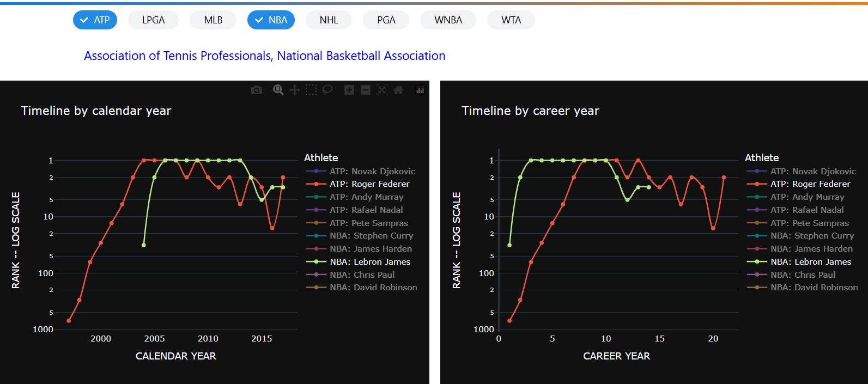Click the 20 tick on career axis
The width and height of the screenshot is (868, 384).
point(713,338)
